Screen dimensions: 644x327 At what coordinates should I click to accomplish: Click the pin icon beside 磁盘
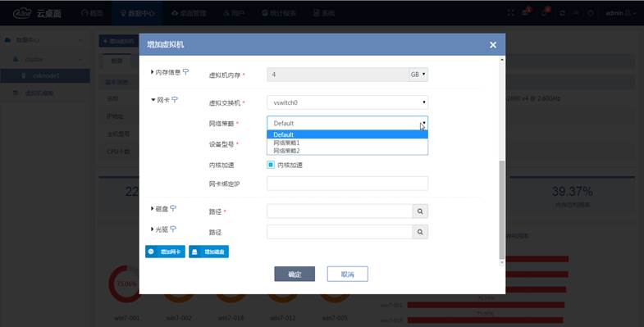[173, 208]
